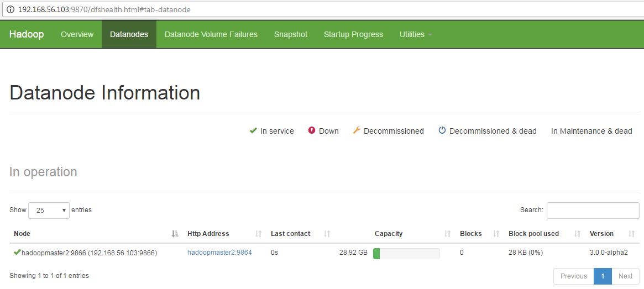Image resolution: width=644 pixels, height=289 pixels.
Task: Click the 0s last contact value
Action: tap(274, 253)
